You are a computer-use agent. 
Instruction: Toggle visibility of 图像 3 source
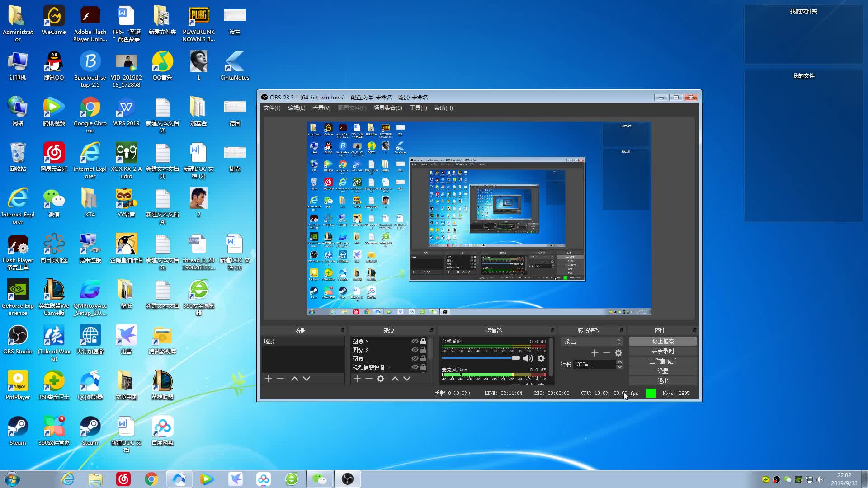[x=415, y=342]
